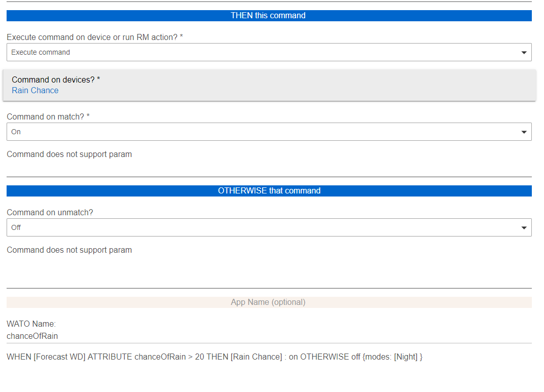Click the "Command on devices?" heading text

56,80
